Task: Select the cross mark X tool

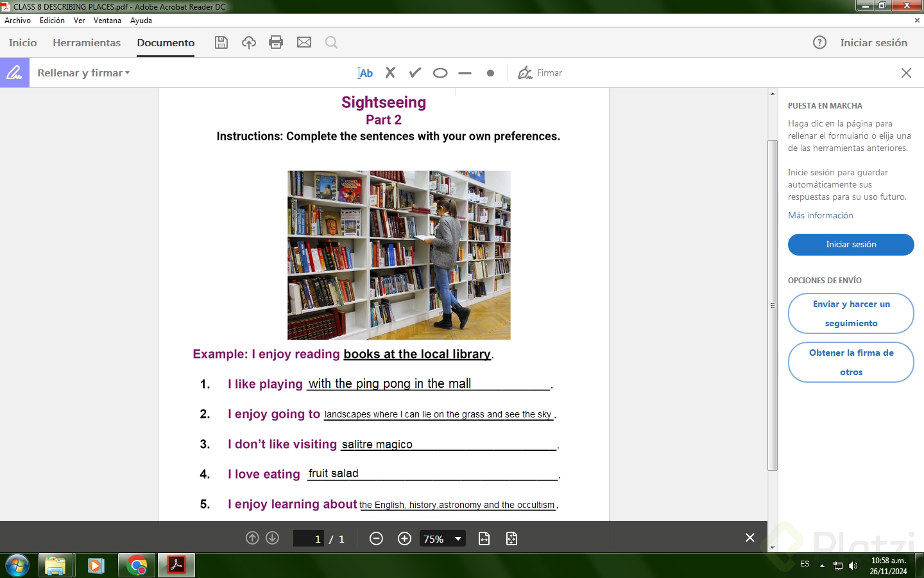Action: point(390,73)
